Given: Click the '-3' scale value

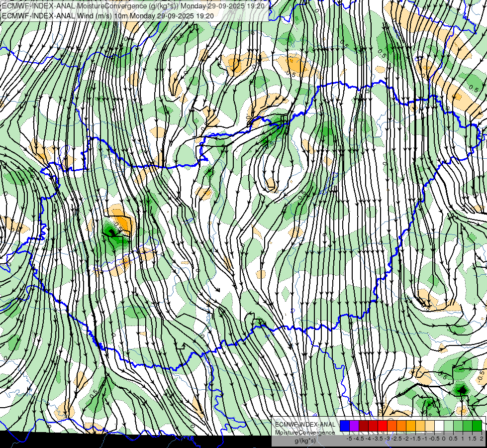Looking at the screenshot, I should (387, 439).
